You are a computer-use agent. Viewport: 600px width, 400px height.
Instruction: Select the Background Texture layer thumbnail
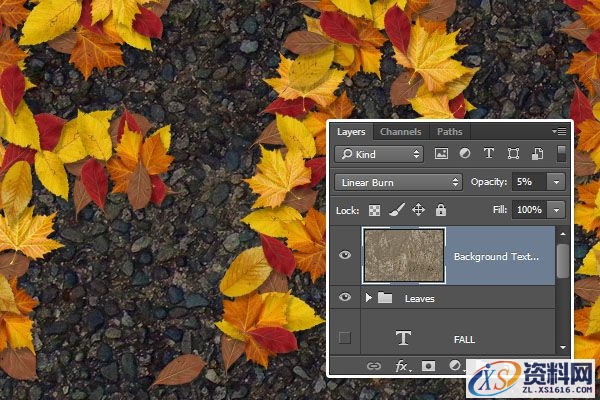401,255
